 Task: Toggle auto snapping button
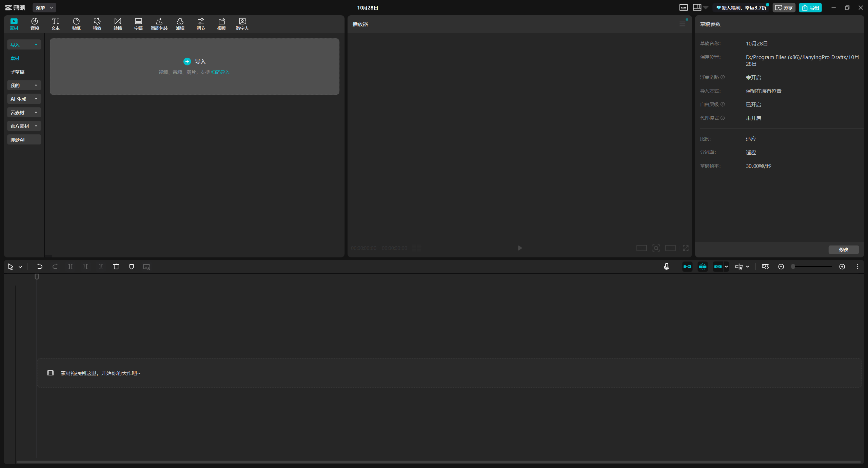point(703,267)
